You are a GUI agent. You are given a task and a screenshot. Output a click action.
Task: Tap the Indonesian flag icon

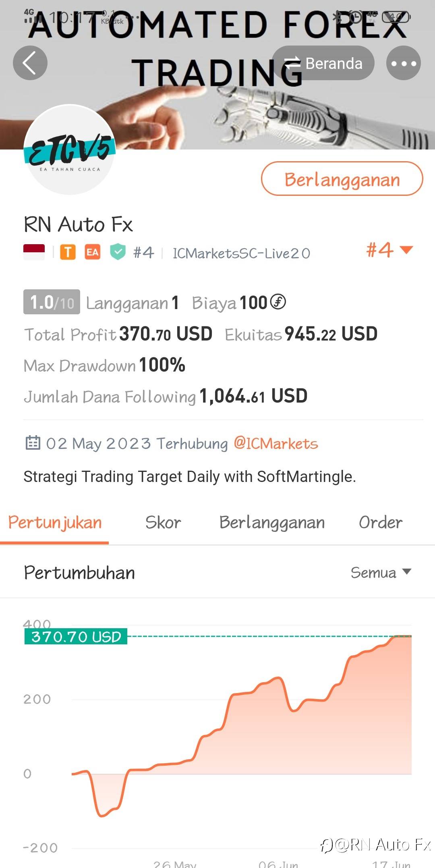34,252
